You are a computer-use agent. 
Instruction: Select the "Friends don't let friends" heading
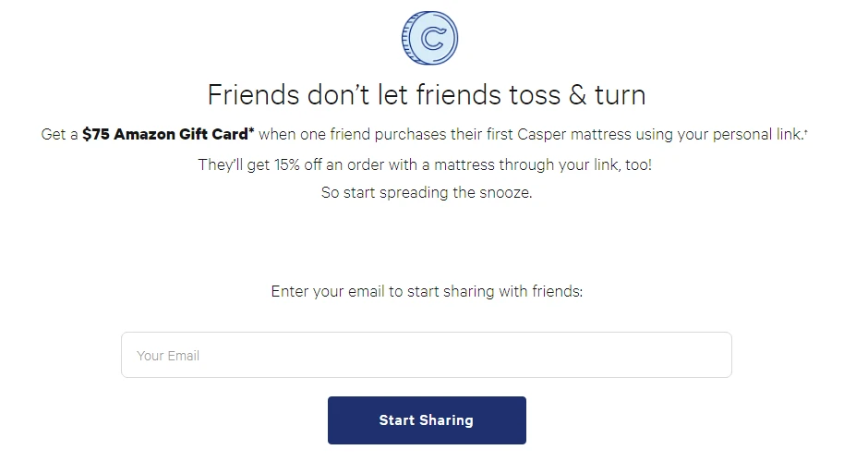(426, 94)
